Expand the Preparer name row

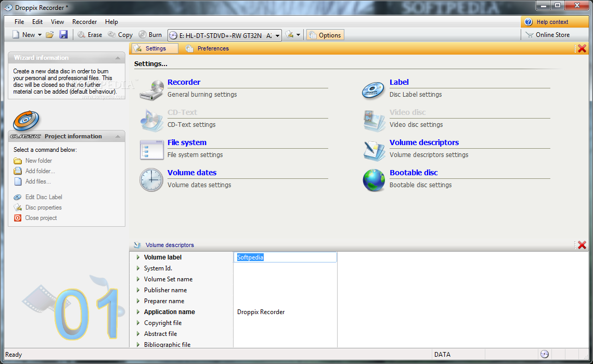click(138, 301)
